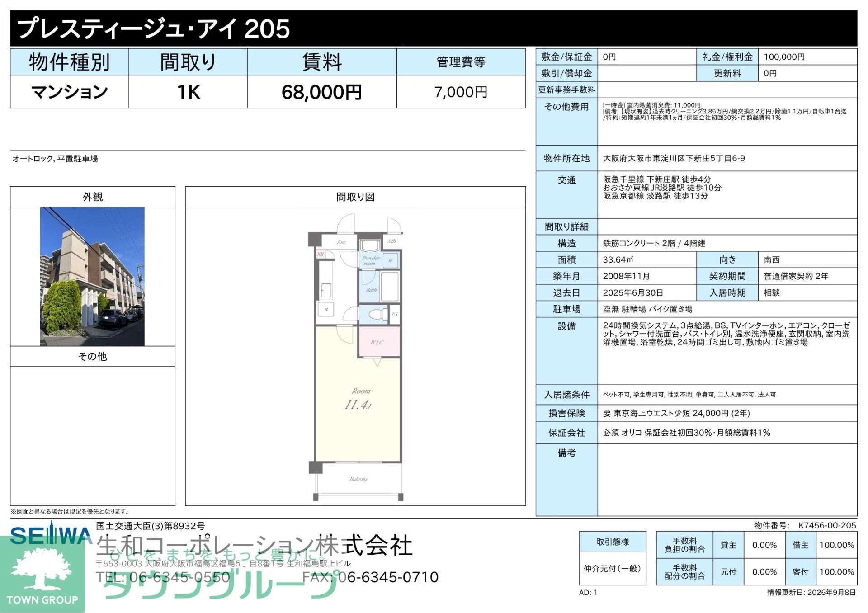Click guarantor company text 必須 オリコ

622,433
